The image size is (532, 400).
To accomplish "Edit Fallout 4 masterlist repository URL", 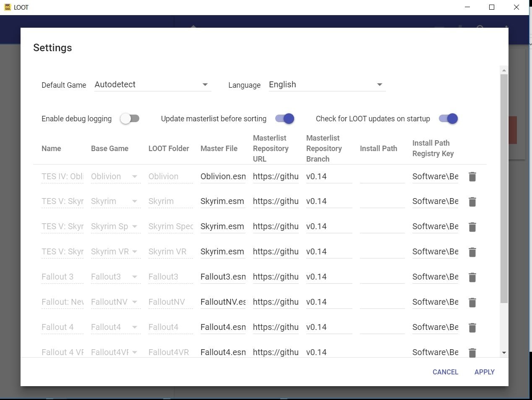I will click(x=276, y=327).
